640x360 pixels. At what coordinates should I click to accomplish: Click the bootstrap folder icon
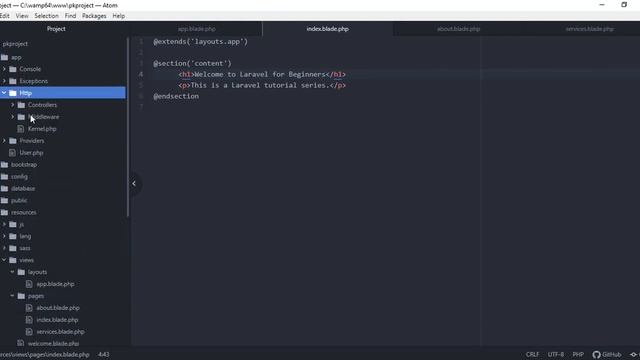click(4, 164)
